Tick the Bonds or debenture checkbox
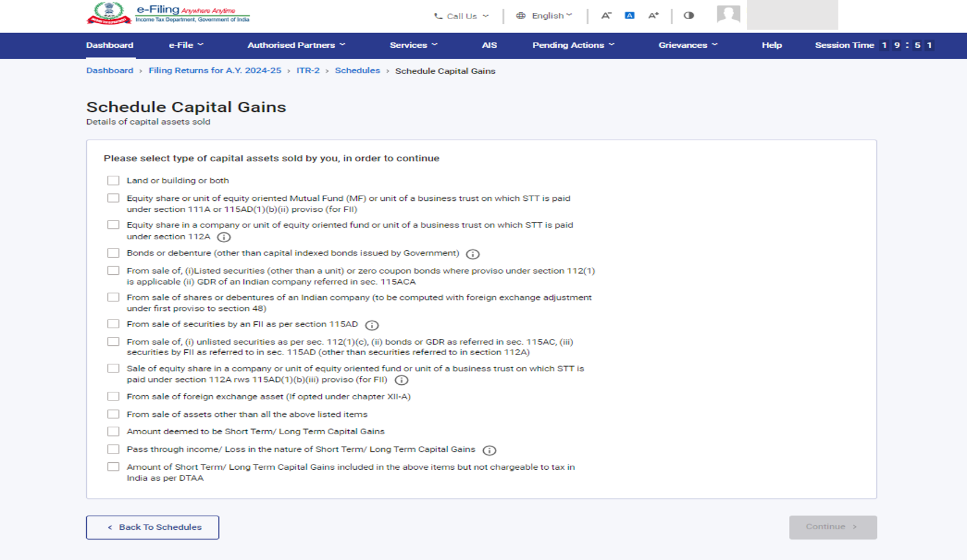This screenshot has height=560, width=967. [114, 253]
